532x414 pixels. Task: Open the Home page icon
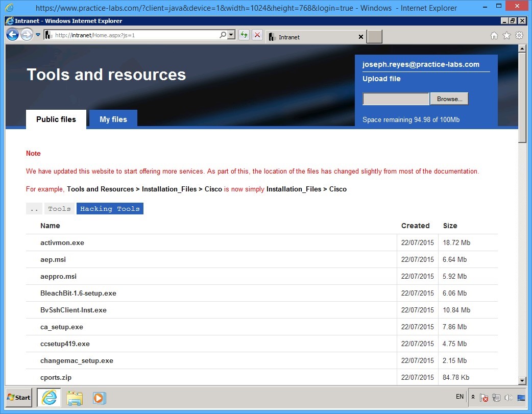(494, 35)
